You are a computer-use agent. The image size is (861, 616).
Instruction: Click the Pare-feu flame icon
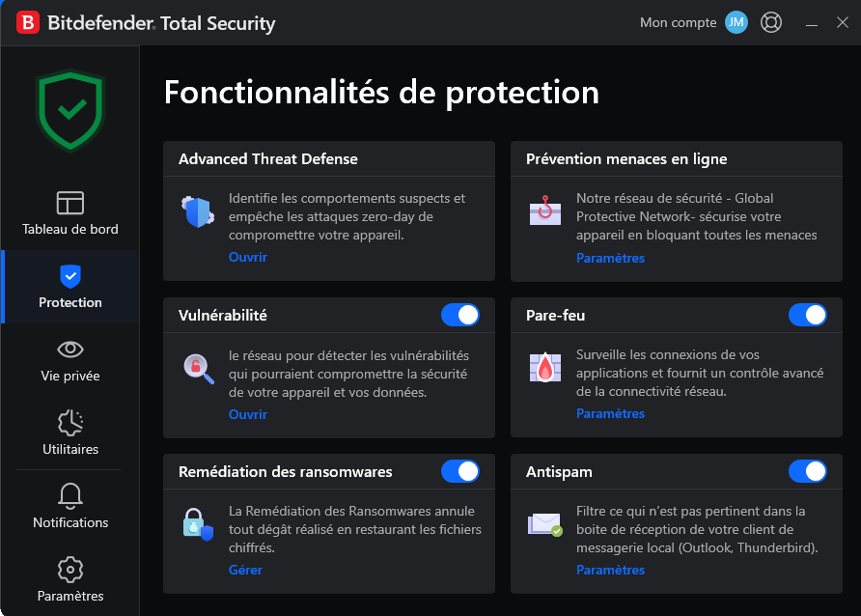tap(545, 367)
